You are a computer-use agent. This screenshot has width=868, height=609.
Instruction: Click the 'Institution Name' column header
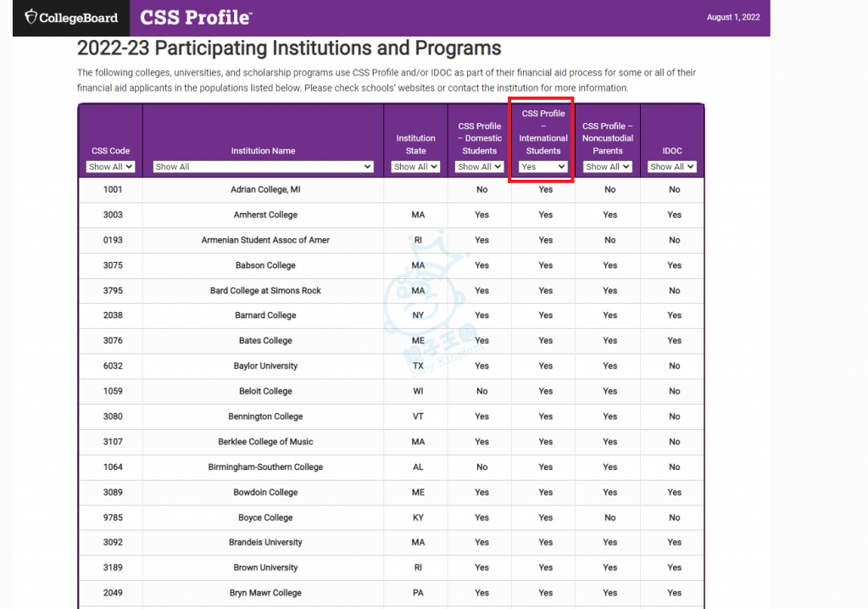[x=263, y=151]
